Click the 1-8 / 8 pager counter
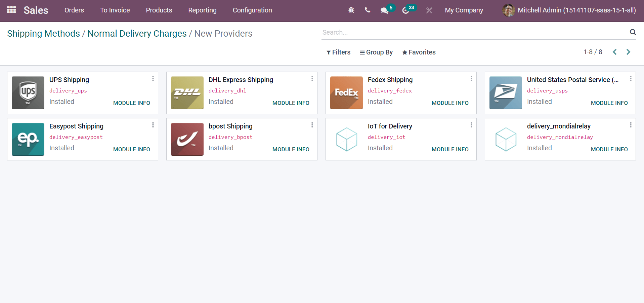Viewport: 644px width, 303px height. click(x=593, y=52)
